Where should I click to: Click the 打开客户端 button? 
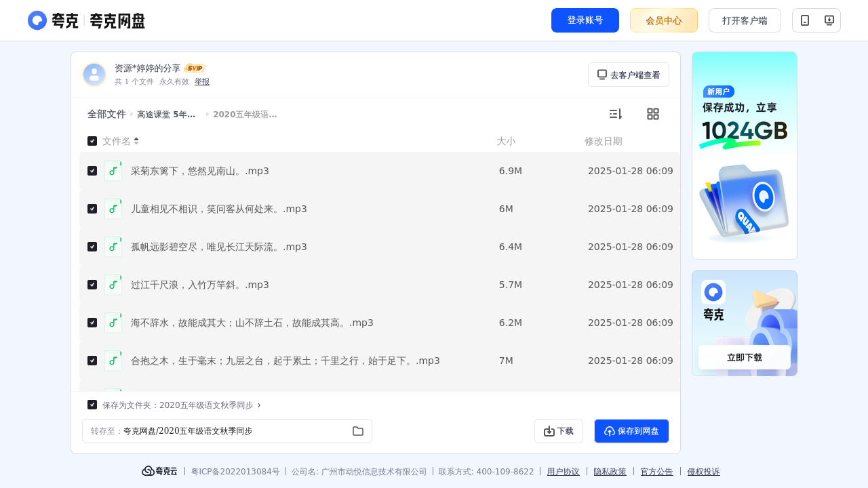point(745,20)
